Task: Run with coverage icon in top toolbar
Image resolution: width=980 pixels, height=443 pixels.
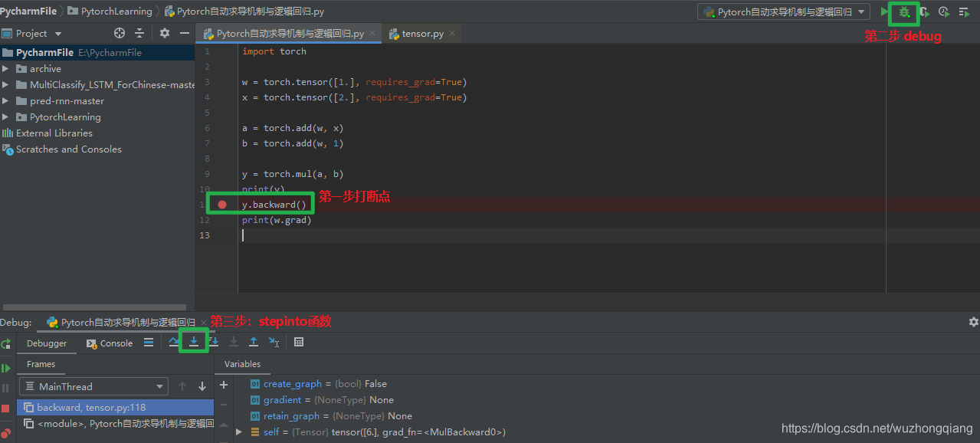Action: click(924, 12)
